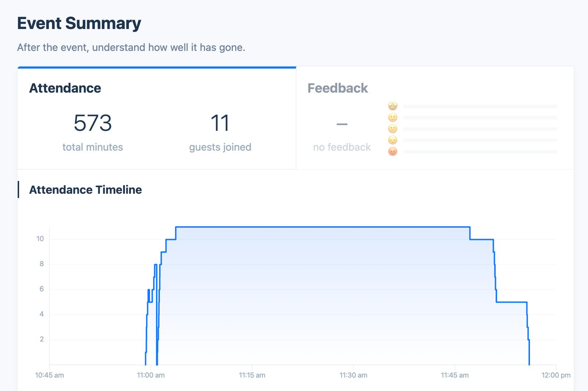The width and height of the screenshot is (588, 391).
Task: Click the no feedback dash indicator
Action: tap(342, 125)
